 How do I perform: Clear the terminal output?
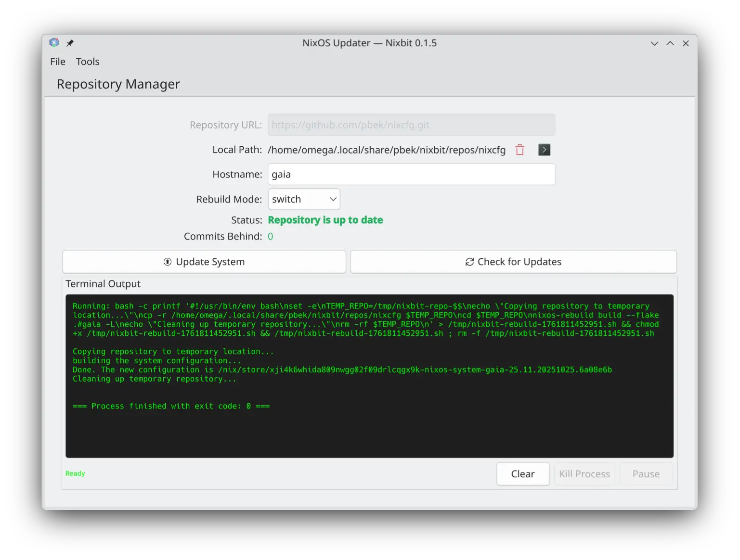pyautogui.click(x=523, y=473)
